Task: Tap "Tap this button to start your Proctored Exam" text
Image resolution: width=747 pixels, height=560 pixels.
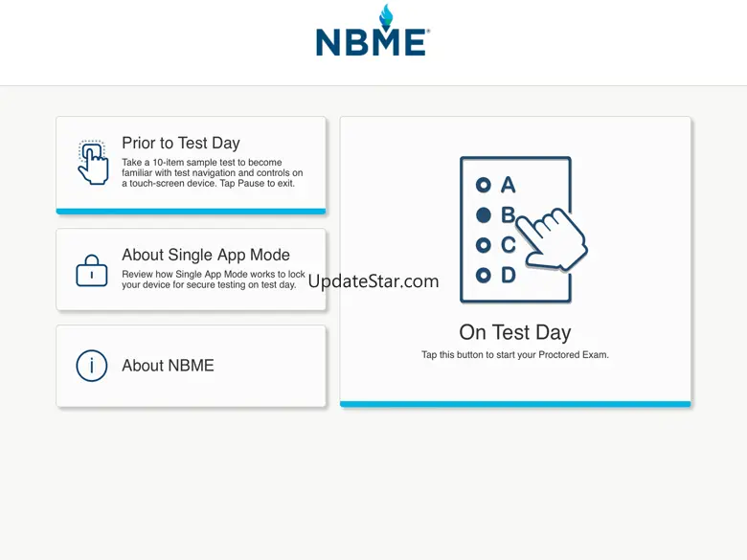Action: (514, 355)
